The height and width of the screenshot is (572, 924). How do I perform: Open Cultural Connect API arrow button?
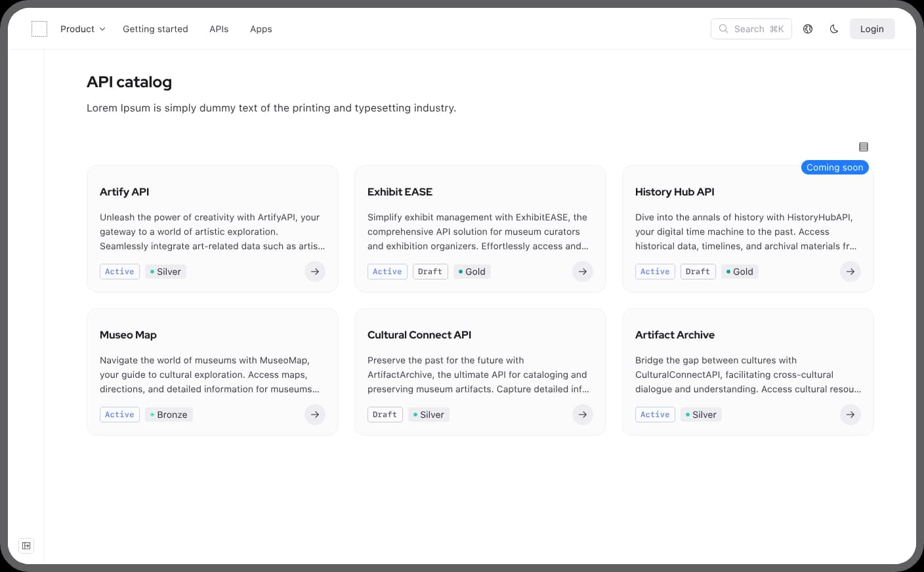[x=583, y=415]
